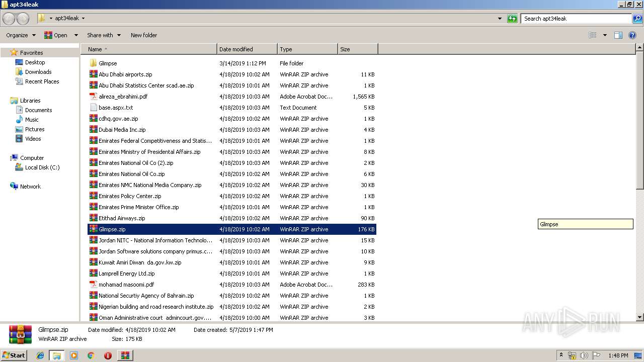This screenshot has width=644, height=362.
Task: Click scrollbar down arrow in file list
Action: 639,317
